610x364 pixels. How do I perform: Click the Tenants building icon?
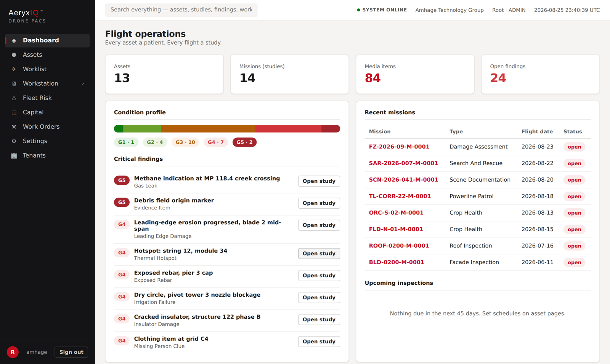coord(14,156)
